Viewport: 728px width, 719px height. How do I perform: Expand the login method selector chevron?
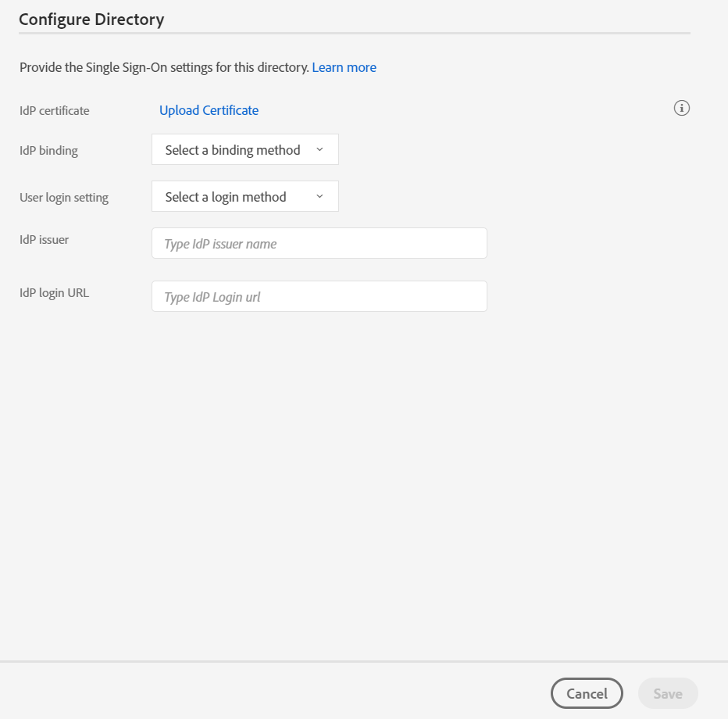[319, 196]
